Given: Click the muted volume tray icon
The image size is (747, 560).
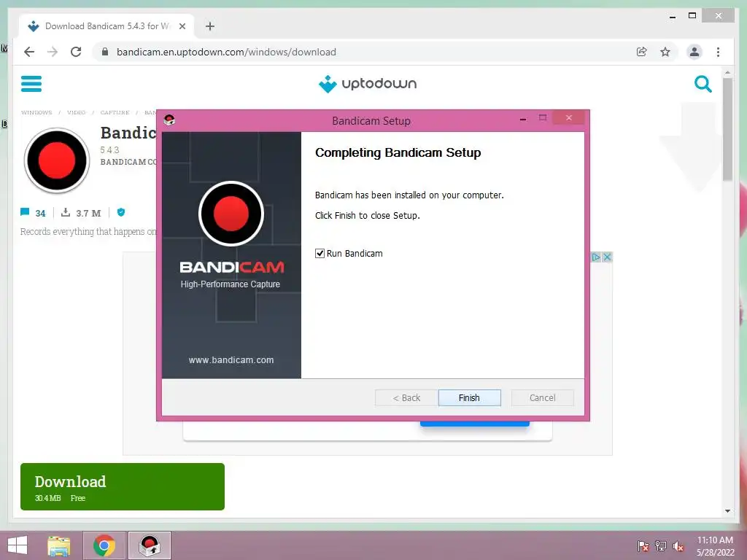Looking at the screenshot, I should click(x=678, y=546).
